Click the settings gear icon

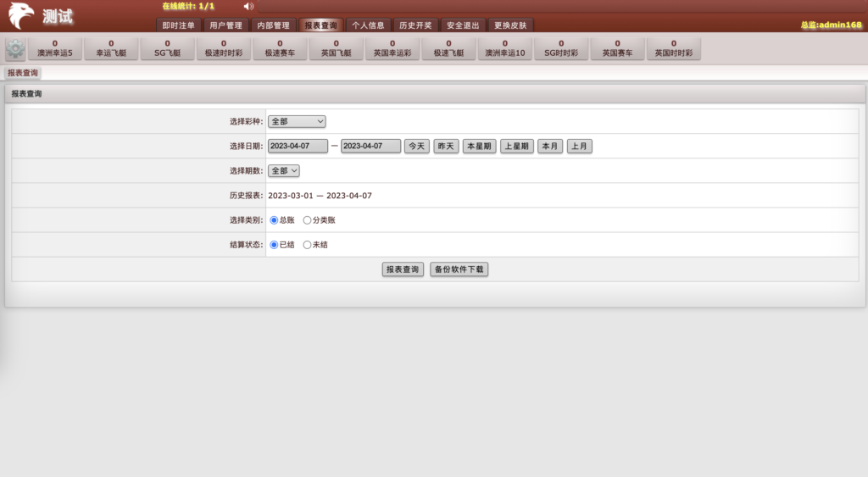[x=15, y=49]
